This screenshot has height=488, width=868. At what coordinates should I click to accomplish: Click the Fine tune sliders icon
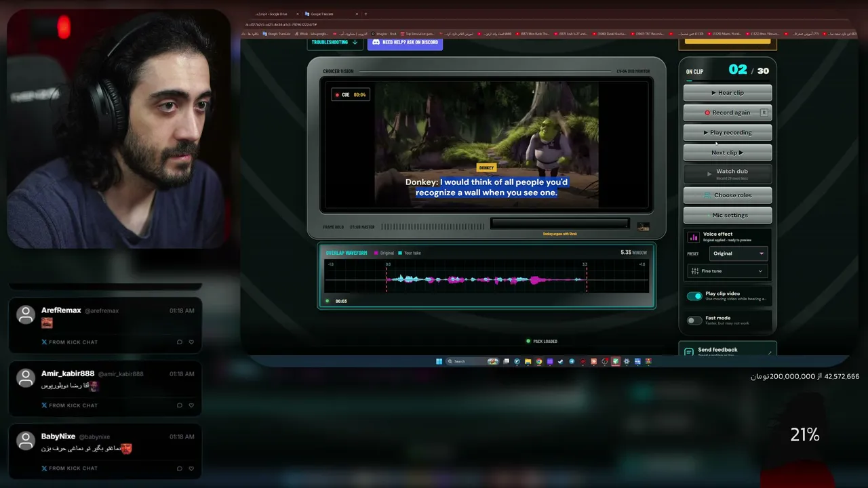tap(694, 271)
